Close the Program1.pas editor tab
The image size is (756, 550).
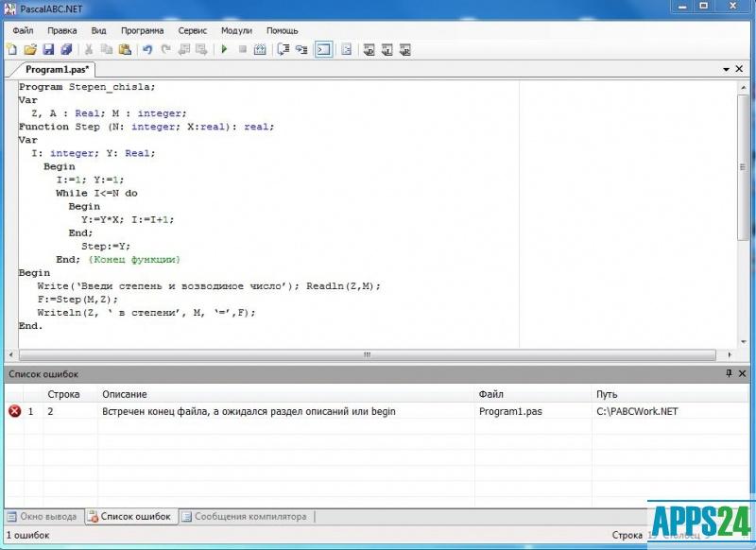pyautogui.click(x=739, y=69)
